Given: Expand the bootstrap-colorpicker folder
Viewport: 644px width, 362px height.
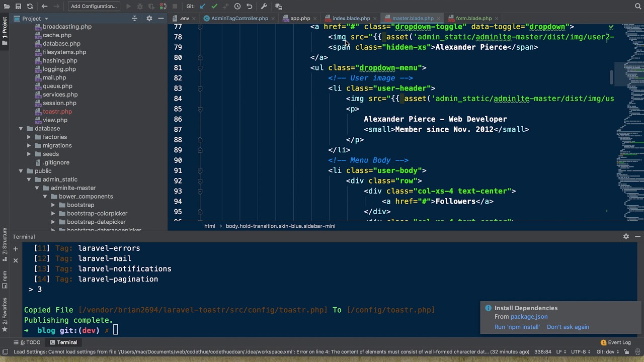Looking at the screenshot, I should pos(53,214).
